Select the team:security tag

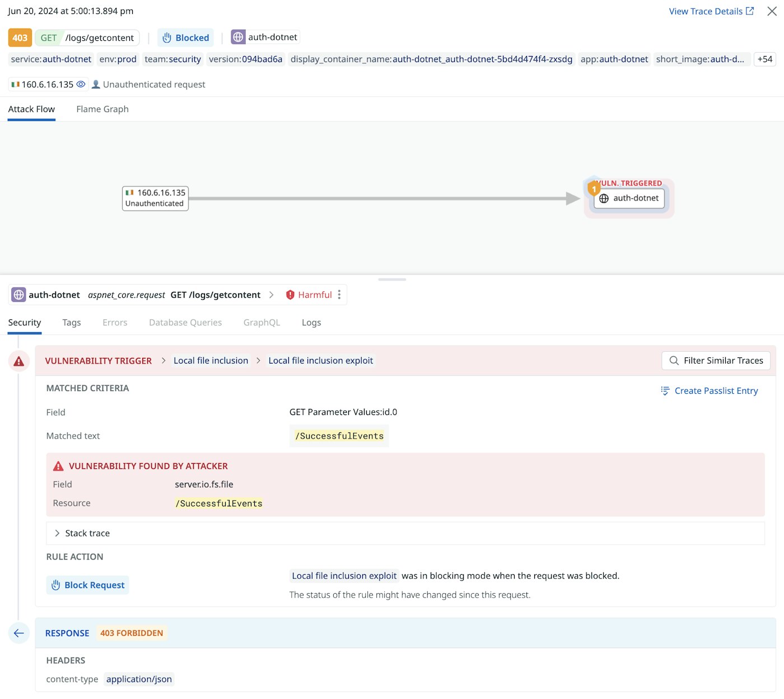pos(172,59)
